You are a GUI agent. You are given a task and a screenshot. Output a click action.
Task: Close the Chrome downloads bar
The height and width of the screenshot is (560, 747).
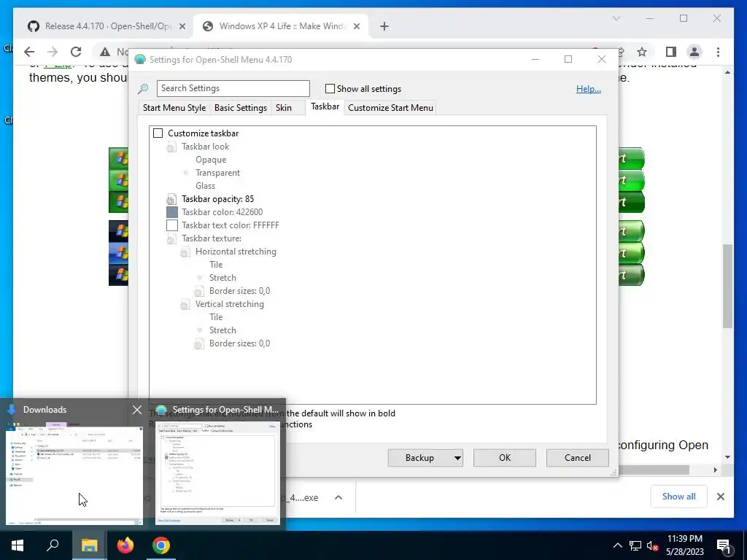pos(721,497)
